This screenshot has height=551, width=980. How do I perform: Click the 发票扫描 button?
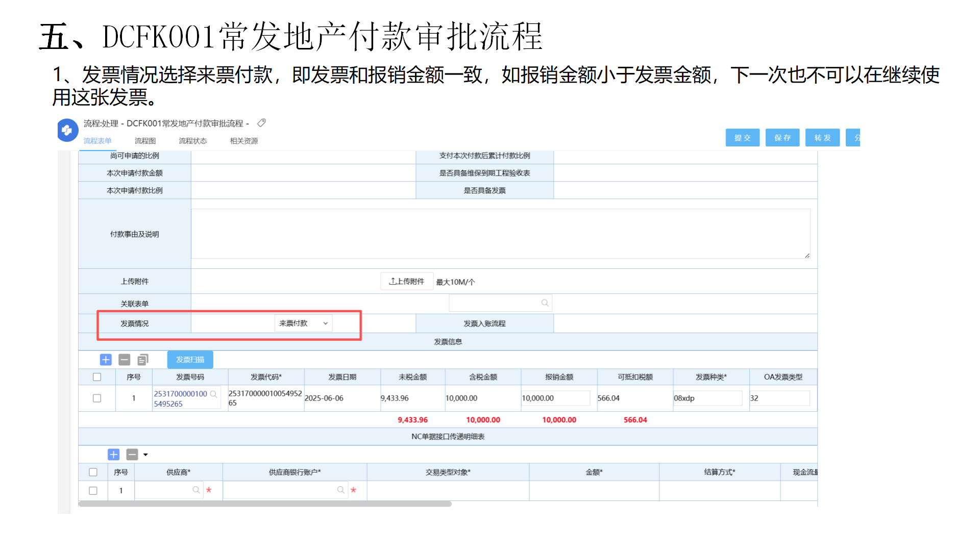190,360
